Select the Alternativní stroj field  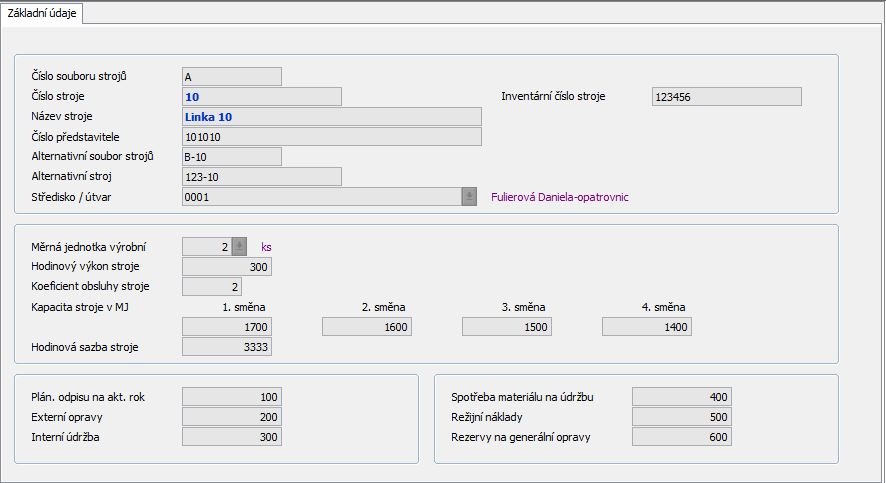[x=261, y=177]
